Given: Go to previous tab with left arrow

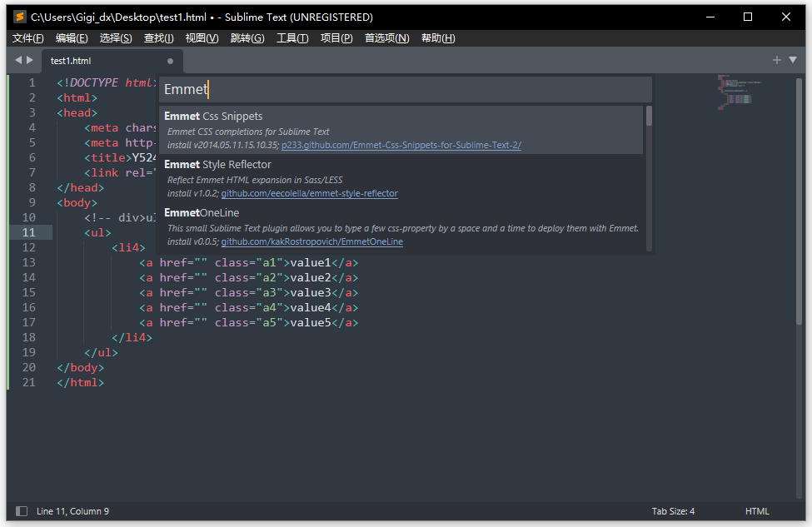Looking at the screenshot, I should click(18, 60).
